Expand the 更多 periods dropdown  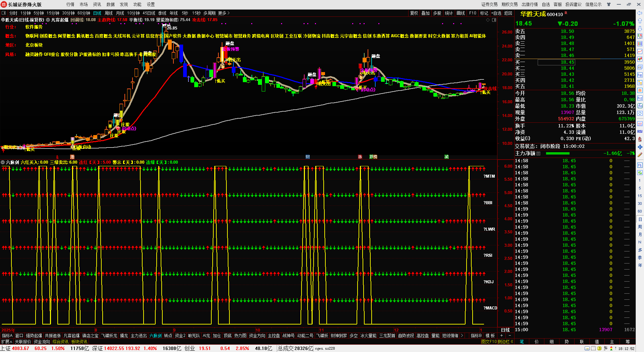click(x=224, y=13)
